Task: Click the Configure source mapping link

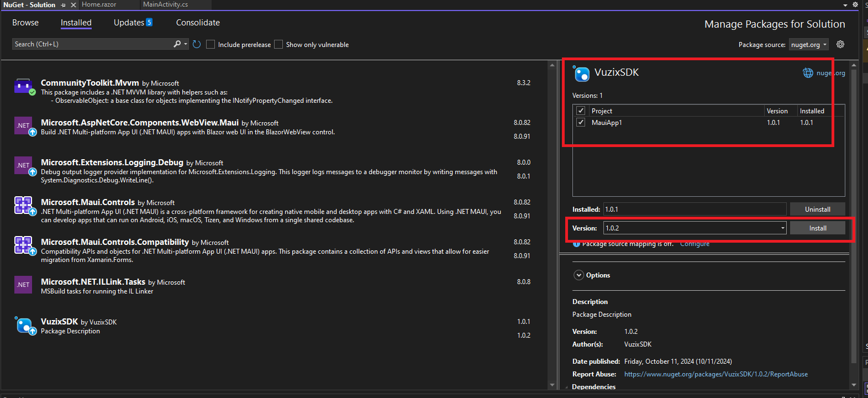Action: pos(695,244)
